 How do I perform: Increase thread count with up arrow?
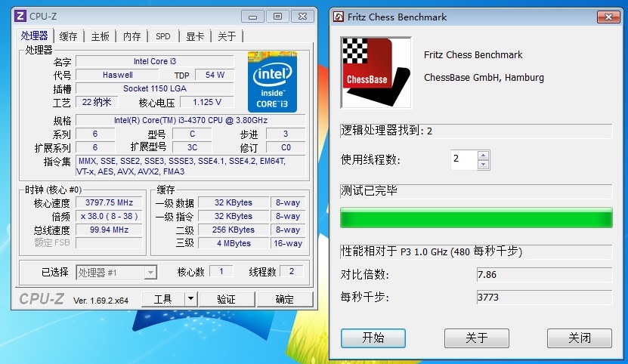(x=484, y=156)
